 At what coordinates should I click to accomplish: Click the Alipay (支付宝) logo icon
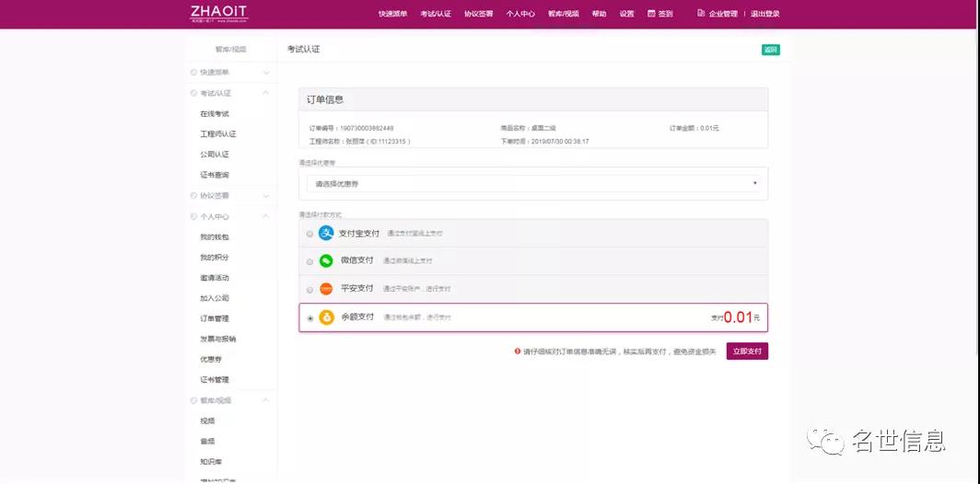[326, 233]
